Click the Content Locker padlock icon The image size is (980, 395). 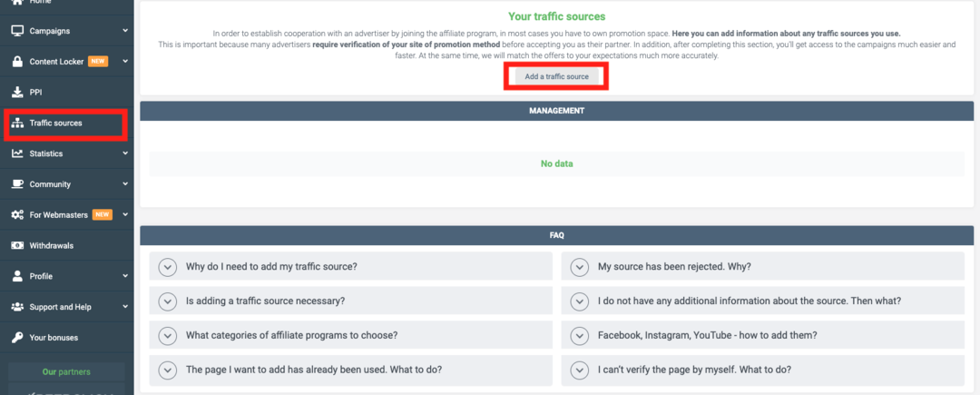pyautogui.click(x=17, y=62)
